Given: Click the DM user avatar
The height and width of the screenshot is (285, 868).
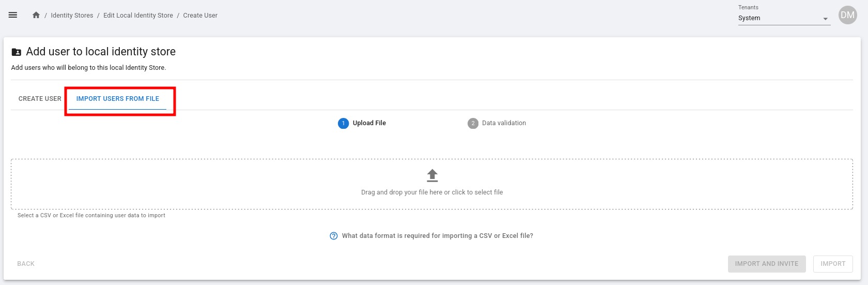Looking at the screenshot, I should (x=847, y=15).
